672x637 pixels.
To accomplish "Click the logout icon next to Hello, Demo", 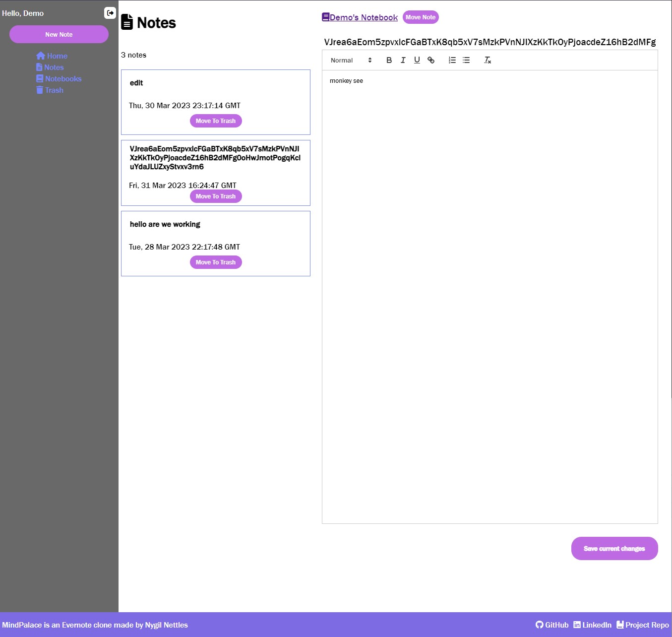I will coord(110,13).
